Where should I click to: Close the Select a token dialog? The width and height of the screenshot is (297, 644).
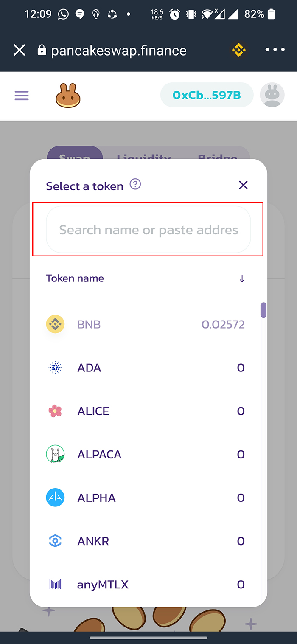243,185
